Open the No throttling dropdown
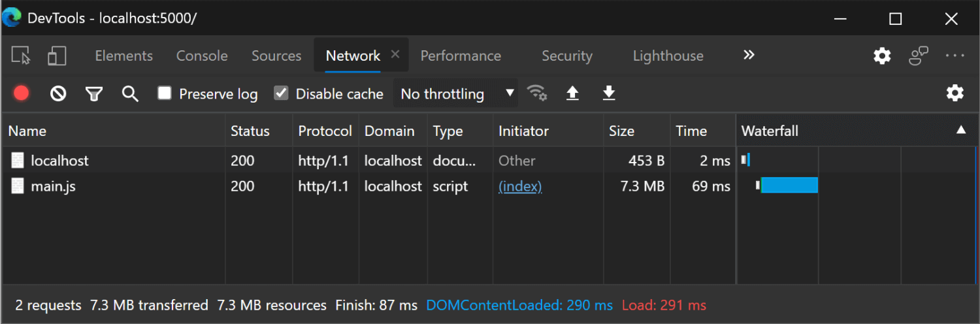Image resolution: width=980 pixels, height=324 pixels. click(456, 93)
